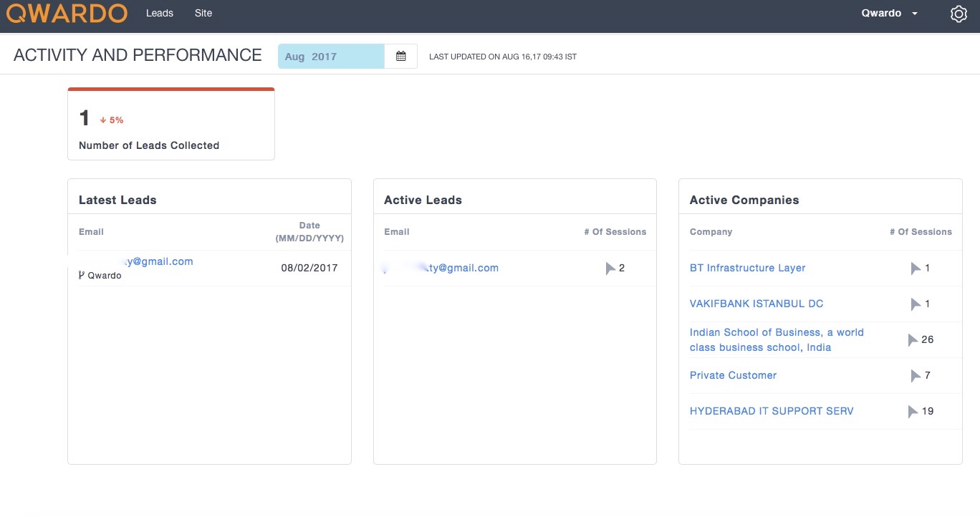Click session flag icon for gmail active lead
The height and width of the screenshot is (517, 980).
tap(610, 269)
